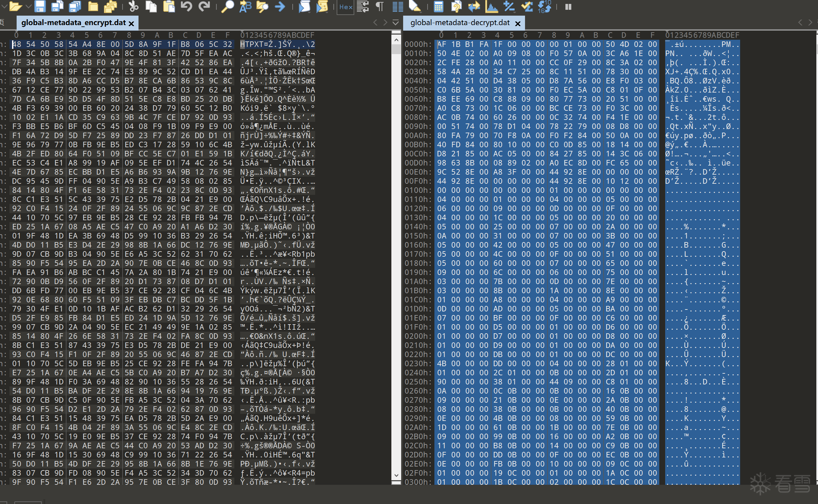The width and height of the screenshot is (818, 504).
Task: Expand the Open file dropdown arrow
Action: pos(28,6)
